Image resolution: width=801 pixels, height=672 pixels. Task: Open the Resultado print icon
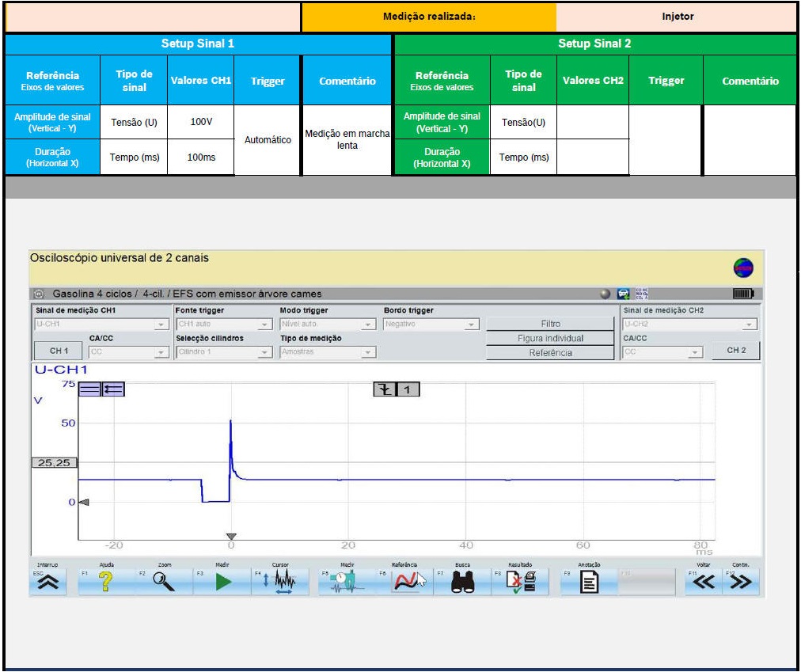pos(520,583)
